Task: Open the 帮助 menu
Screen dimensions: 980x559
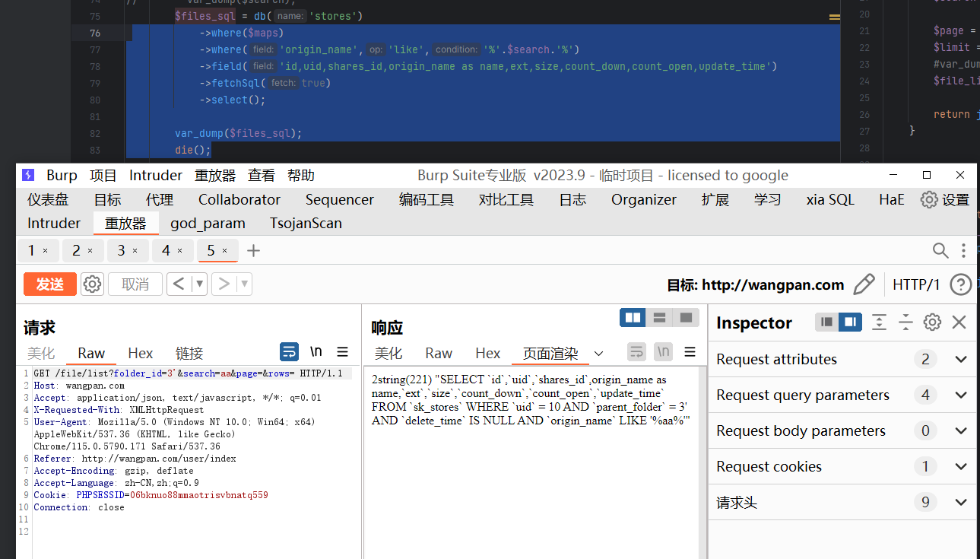Action: (x=301, y=175)
